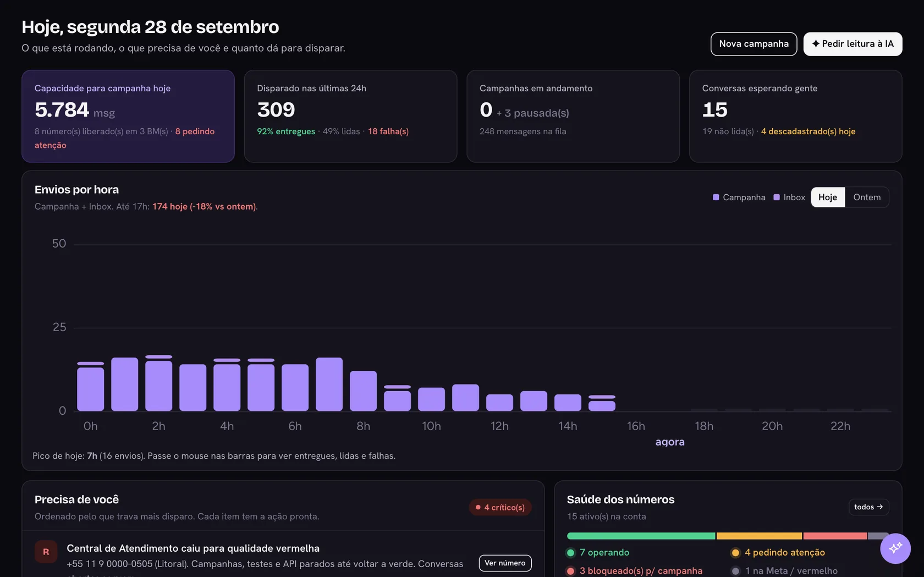Click the Inbox legend color square
Screen dimensions: 924x577
[777, 197]
